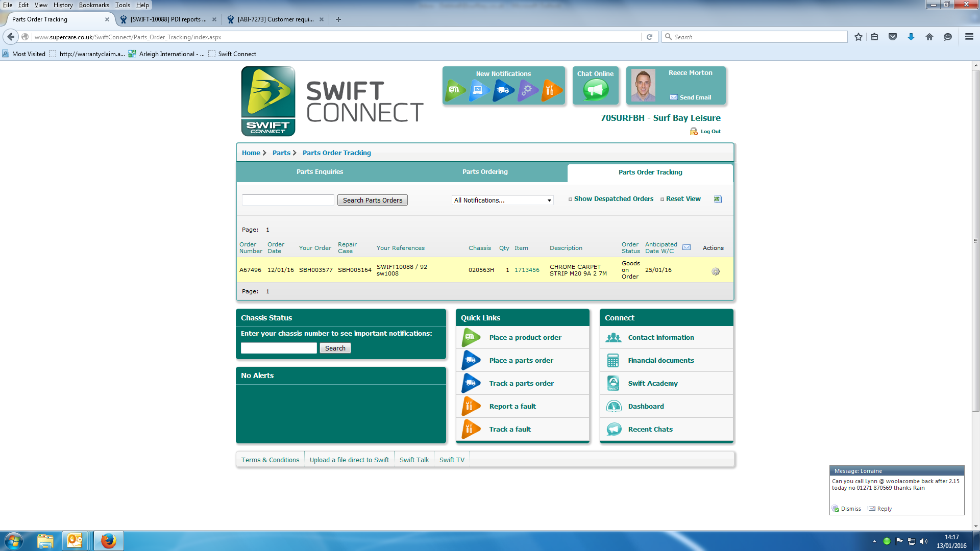Click the dark blue truck notification icon

pyautogui.click(x=503, y=90)
